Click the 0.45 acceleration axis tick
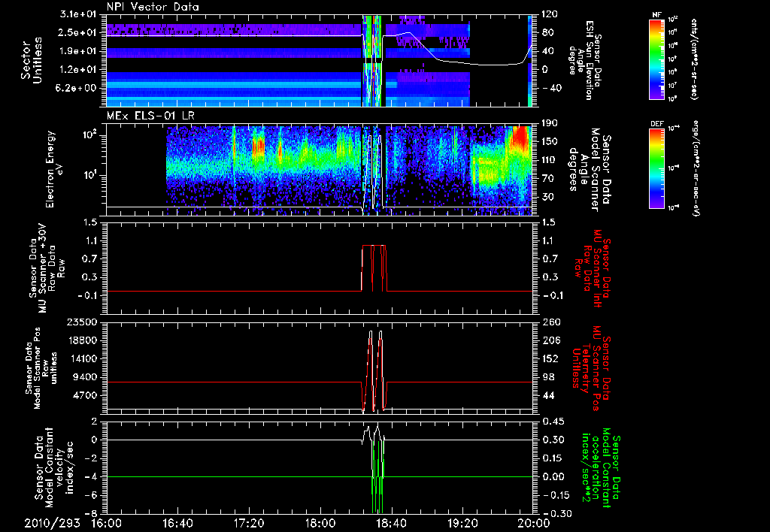 coord(553,422)
